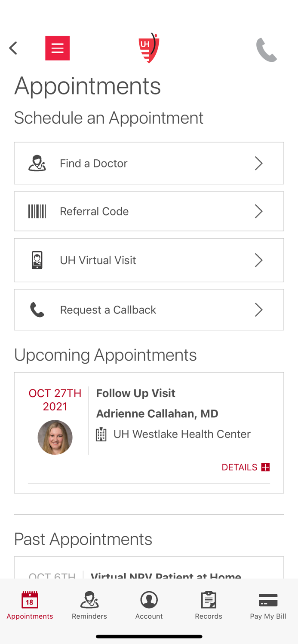The image size is (298, 644).
Task: Tap the UH Virtual Visit phone icon
Action: (37, 260)
